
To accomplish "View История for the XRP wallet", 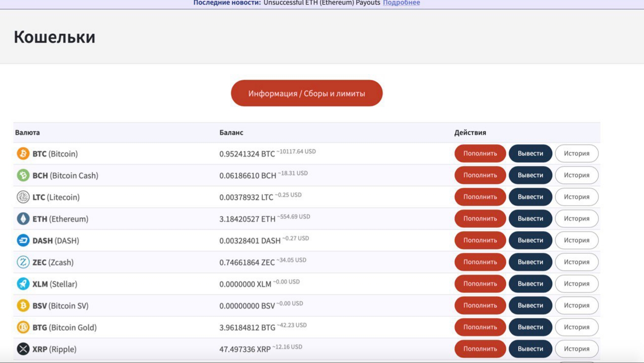I will coord(577,349).
